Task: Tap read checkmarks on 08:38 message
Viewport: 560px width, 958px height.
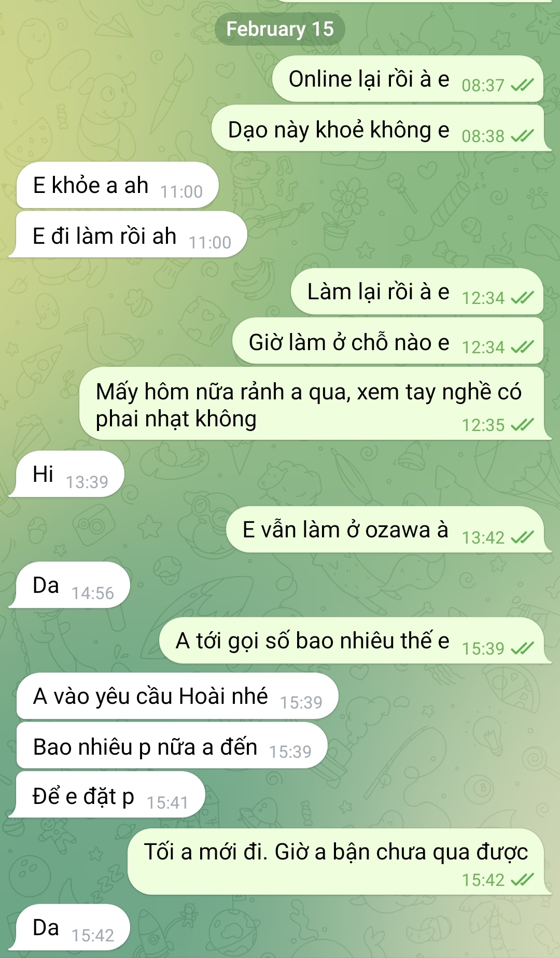Action: [522, 136]
